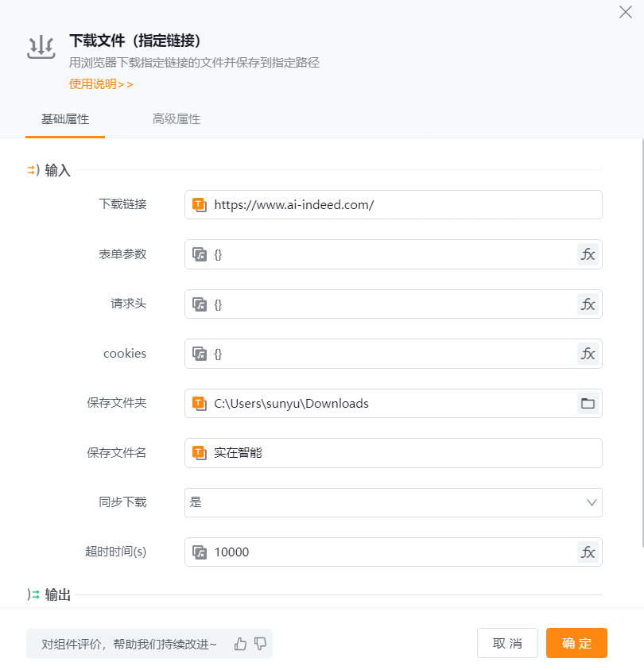The image size is (644, 670).
Task: Browse folder icon for 保存文件夹
Action: coord(588,403)
